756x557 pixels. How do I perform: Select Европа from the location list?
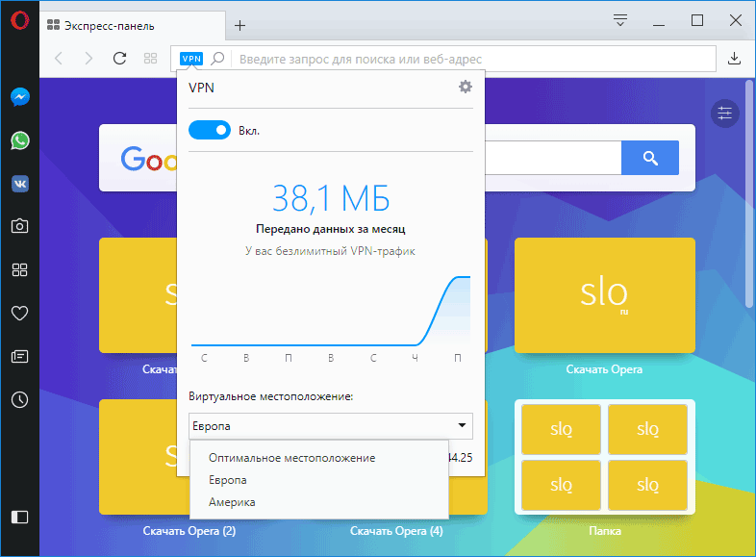pos(319,480)
